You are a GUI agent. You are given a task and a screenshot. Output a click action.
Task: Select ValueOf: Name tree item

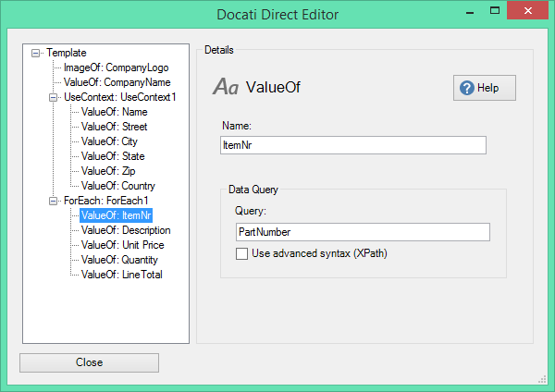[115, 112]
